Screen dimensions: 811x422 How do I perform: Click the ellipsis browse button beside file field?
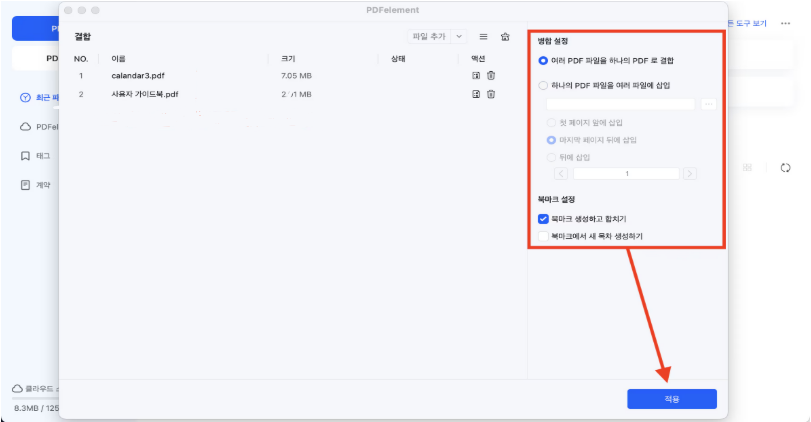(709, 104)
